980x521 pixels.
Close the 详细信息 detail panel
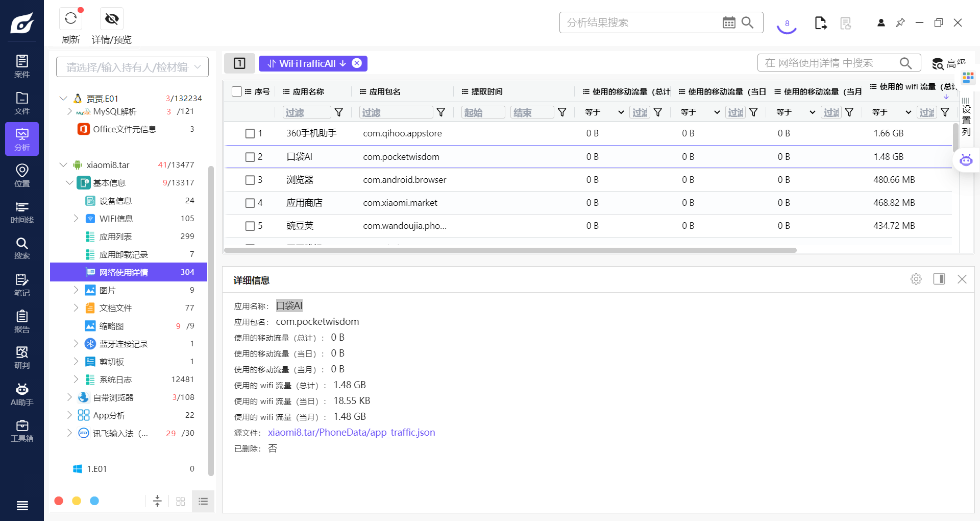(x=962, y=279)
